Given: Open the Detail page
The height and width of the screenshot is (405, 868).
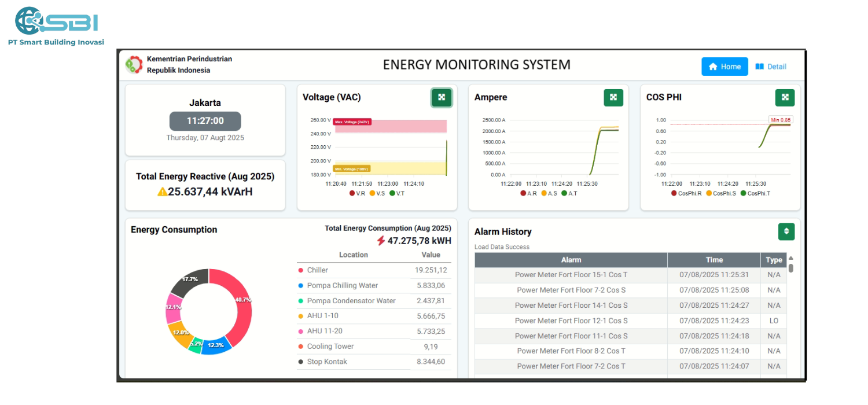Looking at the screenshot, I should 771,67.
